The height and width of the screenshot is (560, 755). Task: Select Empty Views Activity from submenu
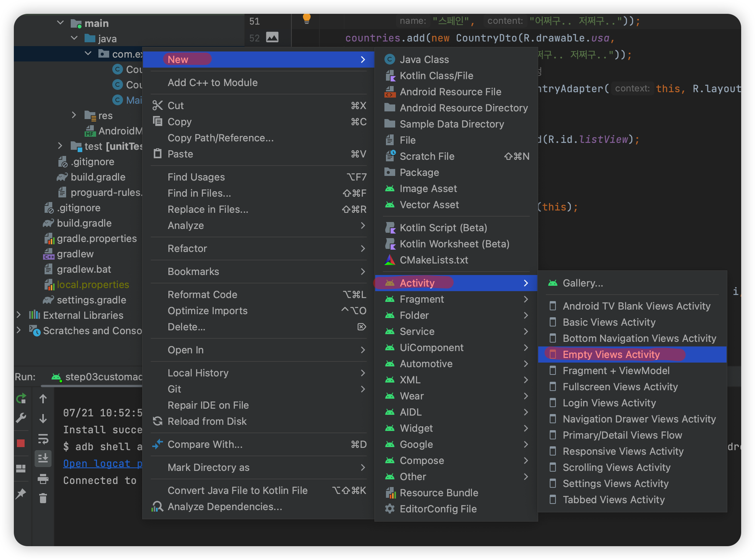(611, 355)
